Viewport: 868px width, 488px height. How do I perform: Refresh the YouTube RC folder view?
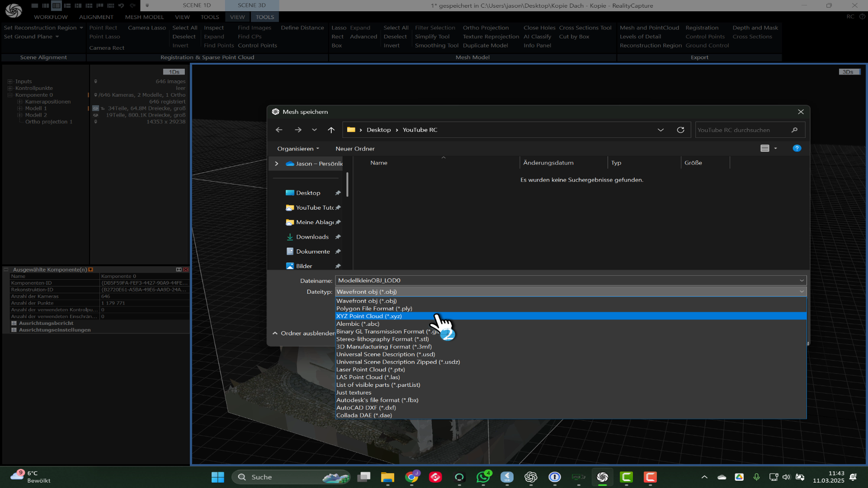680,130
